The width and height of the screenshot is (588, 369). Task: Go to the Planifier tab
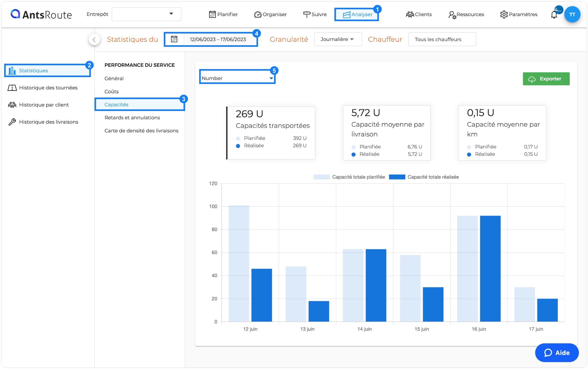(x=223, y=14)
